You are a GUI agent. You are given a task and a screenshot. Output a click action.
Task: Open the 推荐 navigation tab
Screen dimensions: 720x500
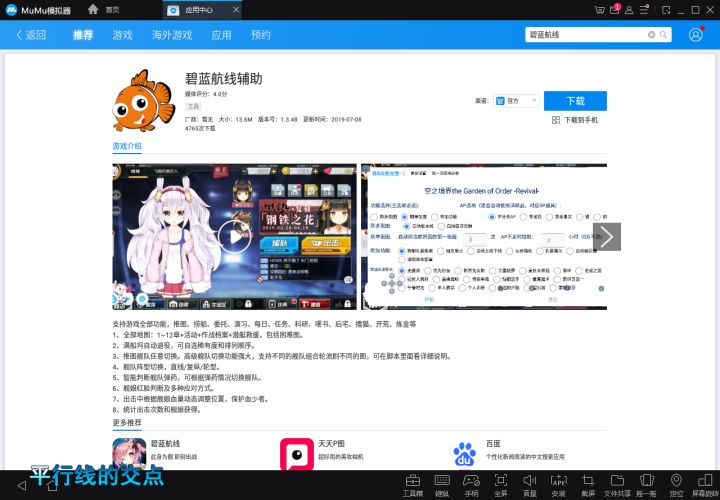tap(83, 34)
